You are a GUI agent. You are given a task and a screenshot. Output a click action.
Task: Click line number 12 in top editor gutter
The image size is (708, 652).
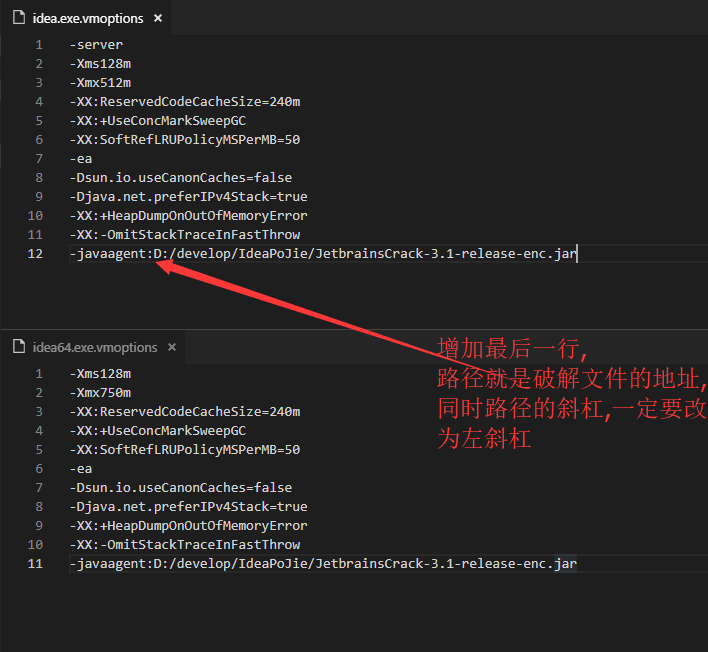tap(35, 253)
